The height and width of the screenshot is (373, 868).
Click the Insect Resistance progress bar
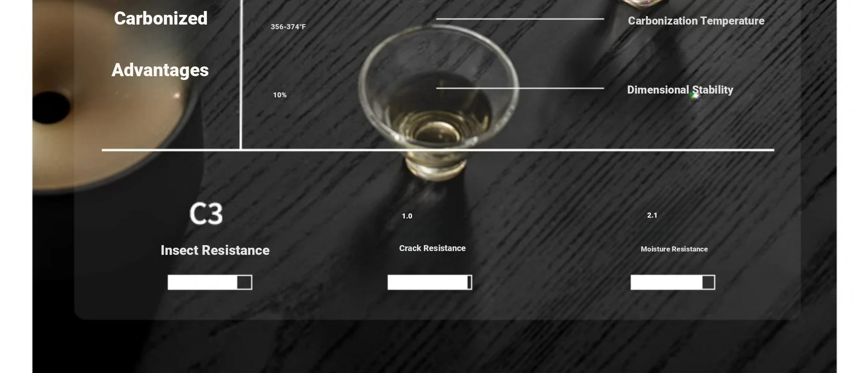210,282
